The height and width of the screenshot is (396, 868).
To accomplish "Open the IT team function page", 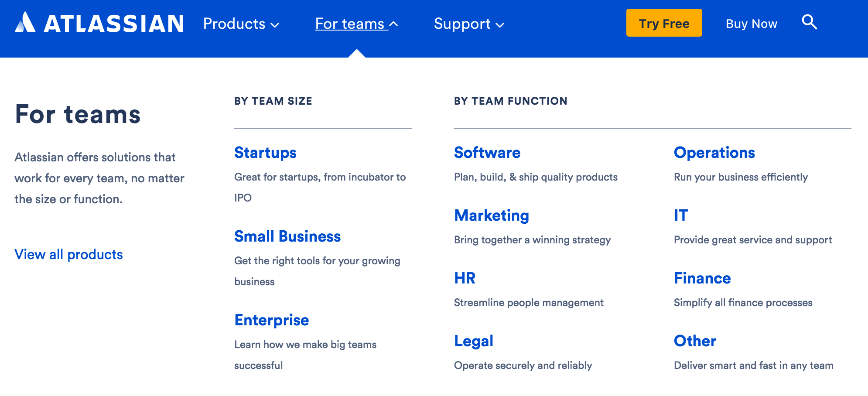I will pyautogui.click(x=680, y=215).
